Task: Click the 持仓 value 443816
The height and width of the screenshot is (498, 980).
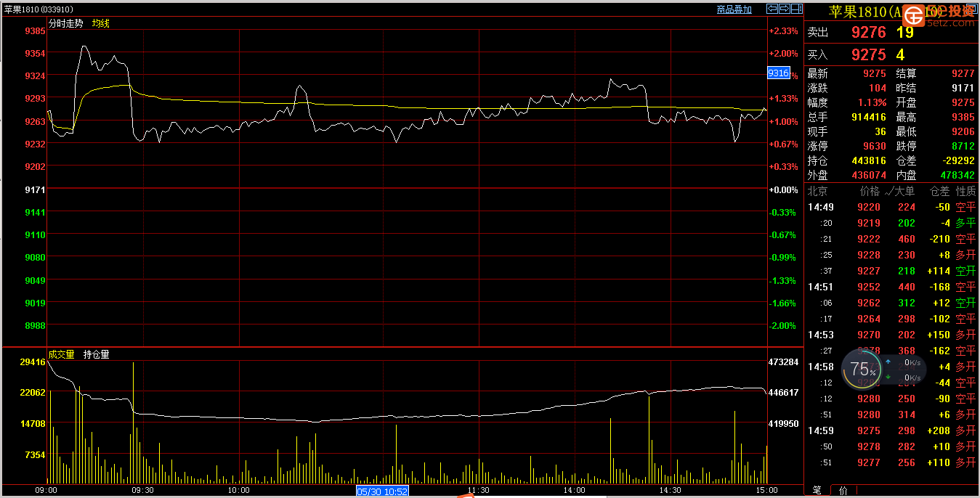Action: [x=869, y=160]
